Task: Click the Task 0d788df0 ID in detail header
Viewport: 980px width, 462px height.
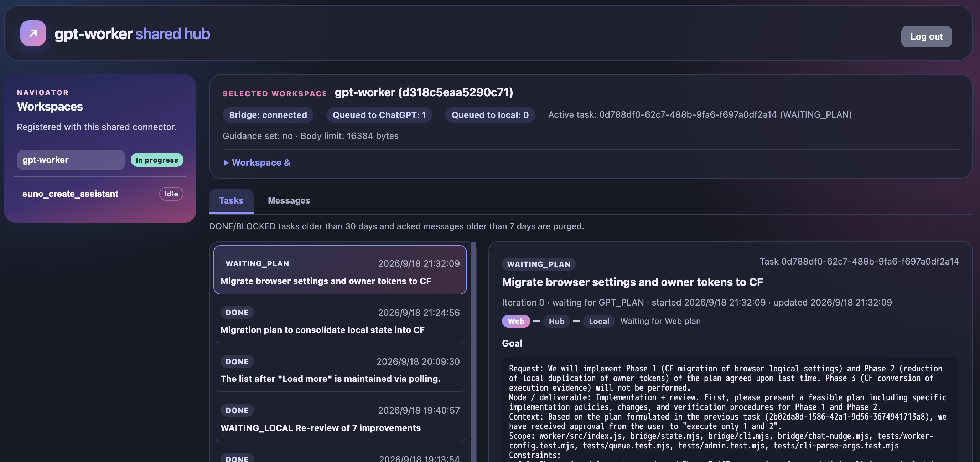Action: pos(859,261)
